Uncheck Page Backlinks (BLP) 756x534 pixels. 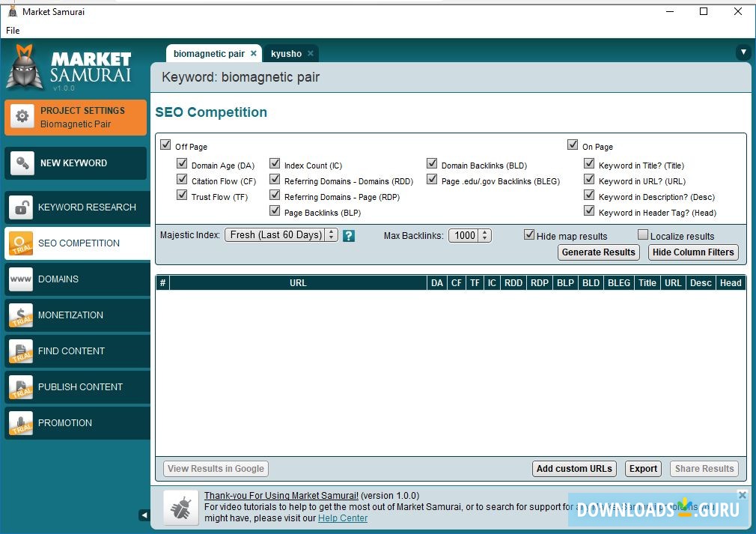[275, 210]
